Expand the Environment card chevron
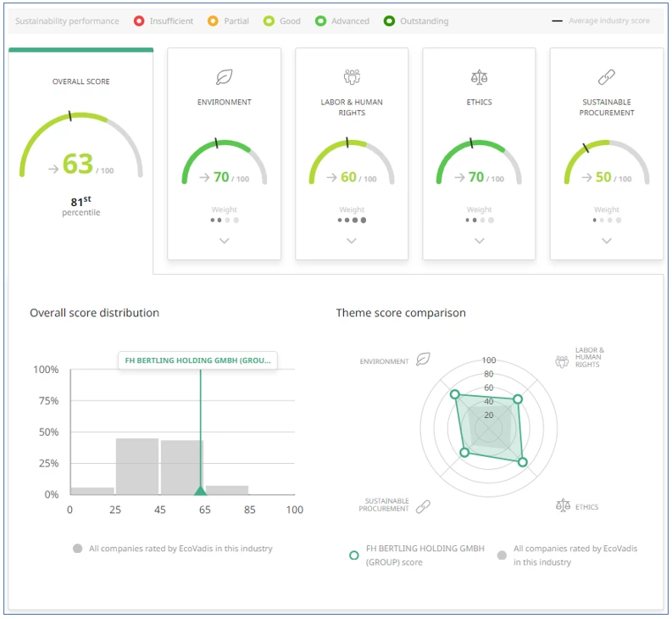 (x=224, y=241)
